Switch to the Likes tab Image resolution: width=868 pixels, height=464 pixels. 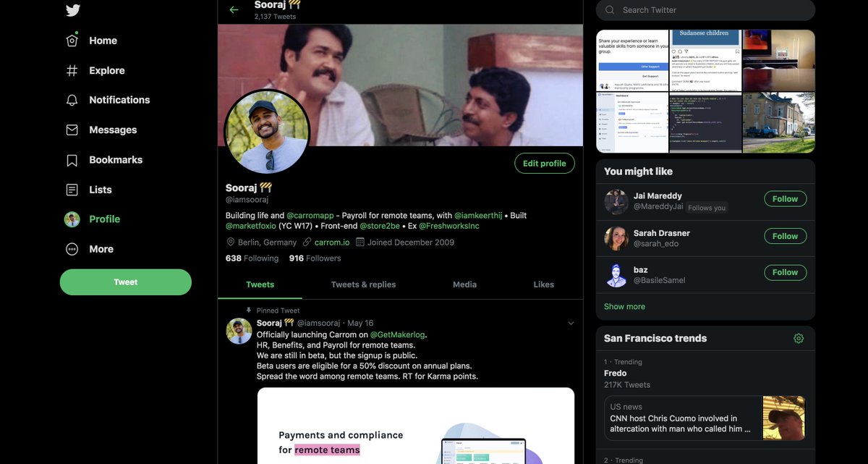pos(543,284)
